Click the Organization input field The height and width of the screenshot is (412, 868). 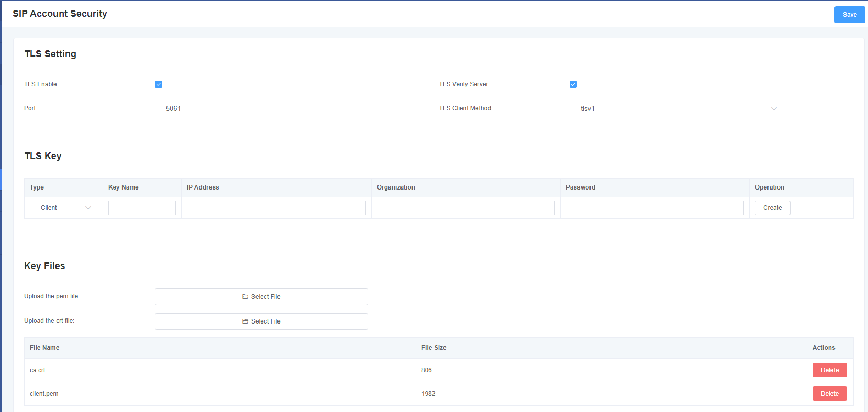pyautogui.click(x=465, y=208)
